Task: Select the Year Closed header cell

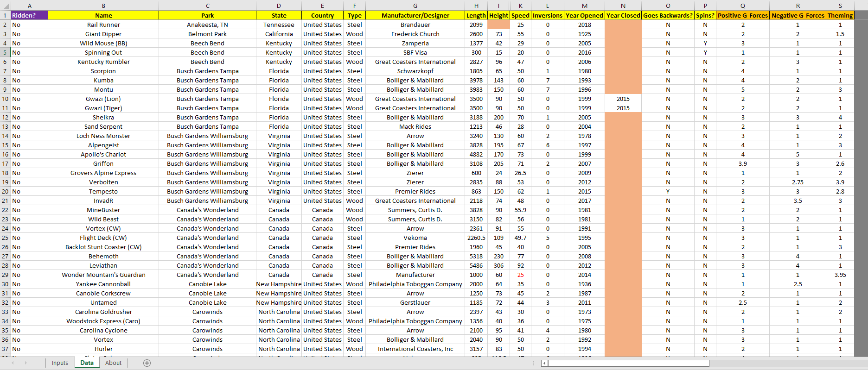Action: pos(623,15)
